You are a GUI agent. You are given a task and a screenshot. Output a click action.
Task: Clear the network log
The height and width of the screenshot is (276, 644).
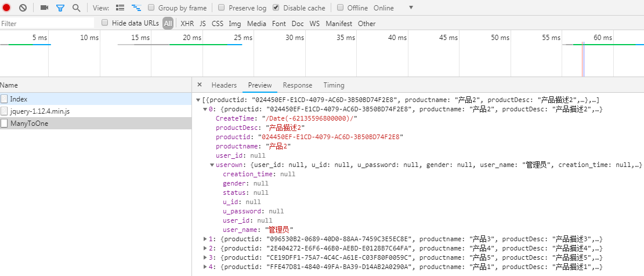(x=23, y=8)
